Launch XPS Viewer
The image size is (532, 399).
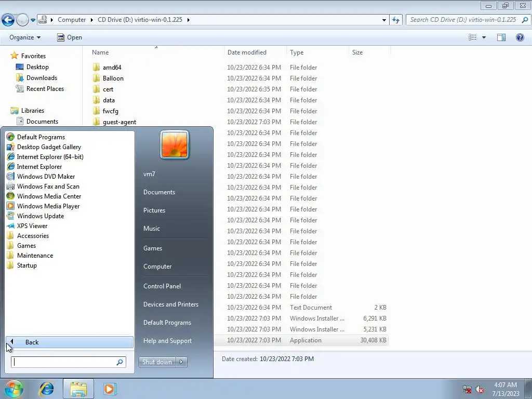click(32, 225)
